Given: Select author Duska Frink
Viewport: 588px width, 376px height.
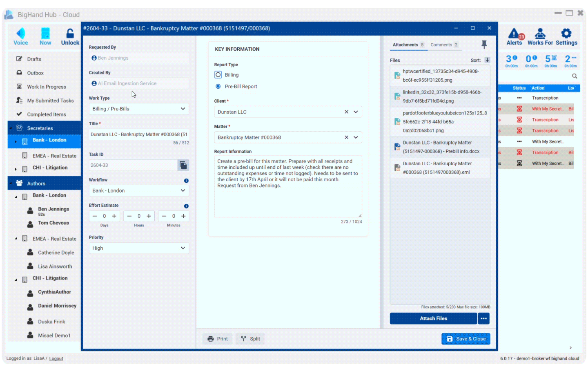Looking at the screenshot, I should [51, 322].
